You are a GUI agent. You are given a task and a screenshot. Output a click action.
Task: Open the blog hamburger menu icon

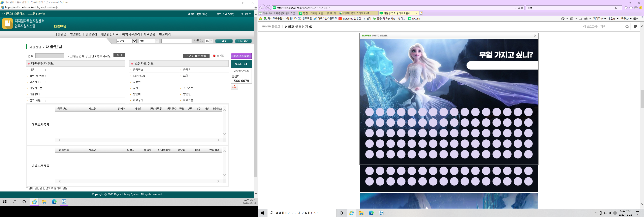point(636,27)
